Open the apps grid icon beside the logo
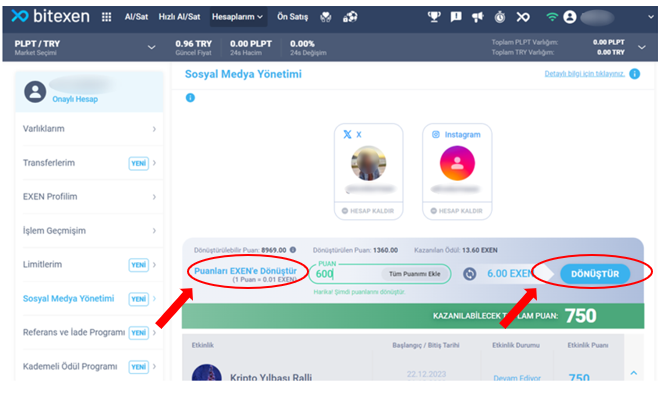Viewport: 664px width, 397px height. click(106, 17)
